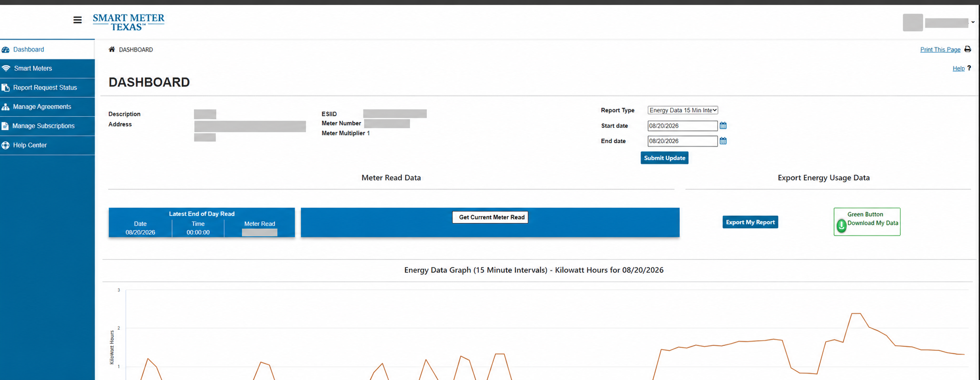Open the hamburger navigation menu
The height and width of the screenshot is (380, 980).
coord(77,20)
